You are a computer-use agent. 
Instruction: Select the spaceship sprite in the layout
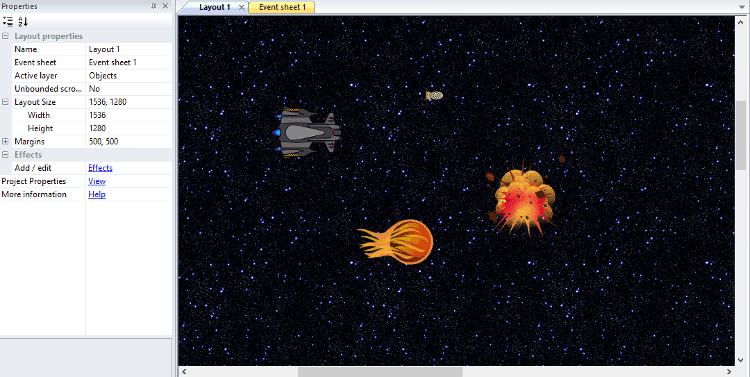[x=309, y=133]
